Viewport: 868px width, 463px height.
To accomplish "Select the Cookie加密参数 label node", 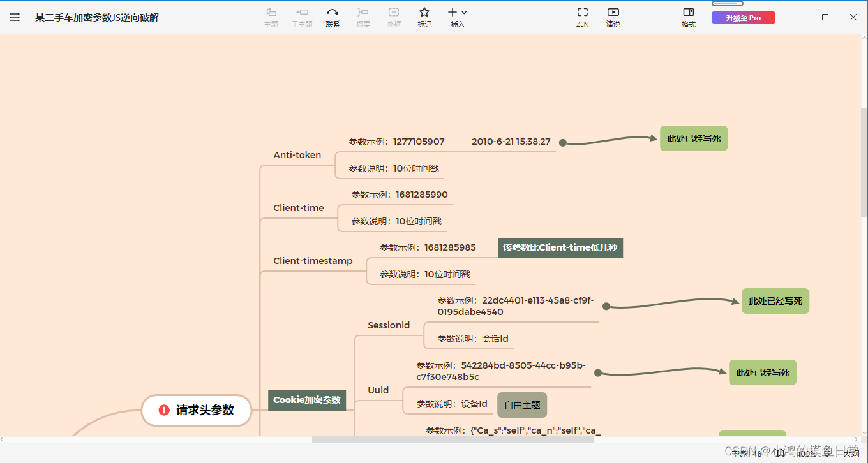I will pos(307,400).
